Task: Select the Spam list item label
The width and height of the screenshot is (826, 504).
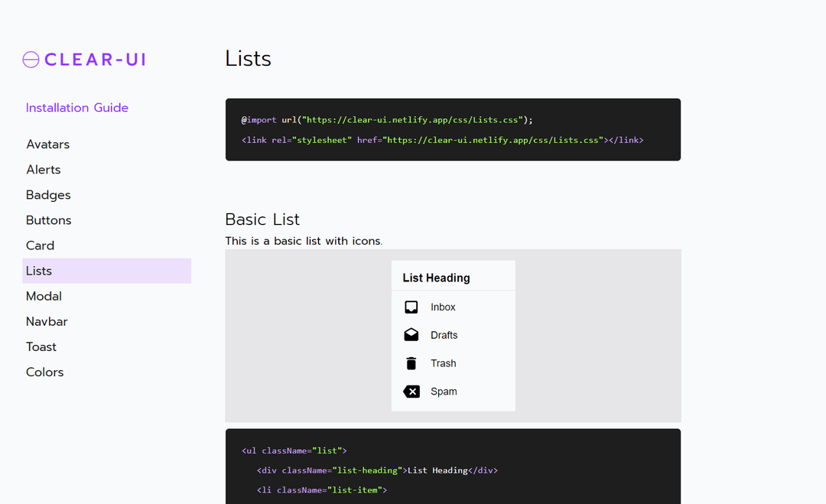Action: point(444,392)
